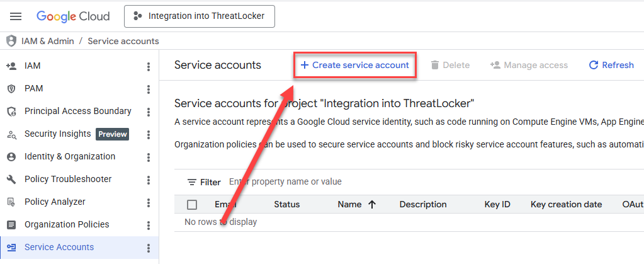Image resolution: width=644 pixels, height=264 pixels.
Task: Click the Status column header
Action: click(286, 204)
